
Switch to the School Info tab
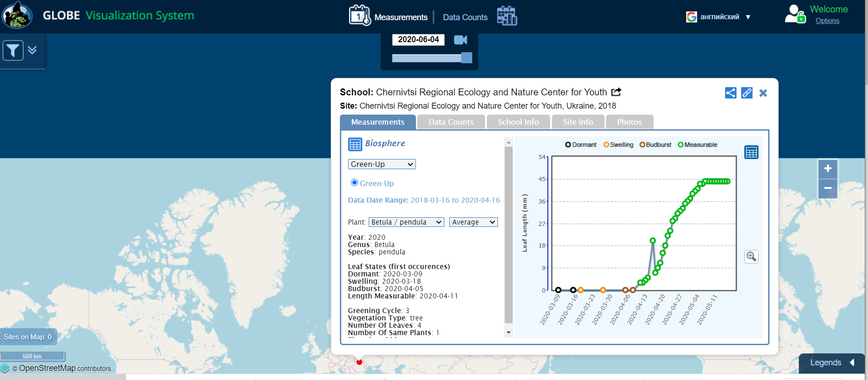(518, 122)
